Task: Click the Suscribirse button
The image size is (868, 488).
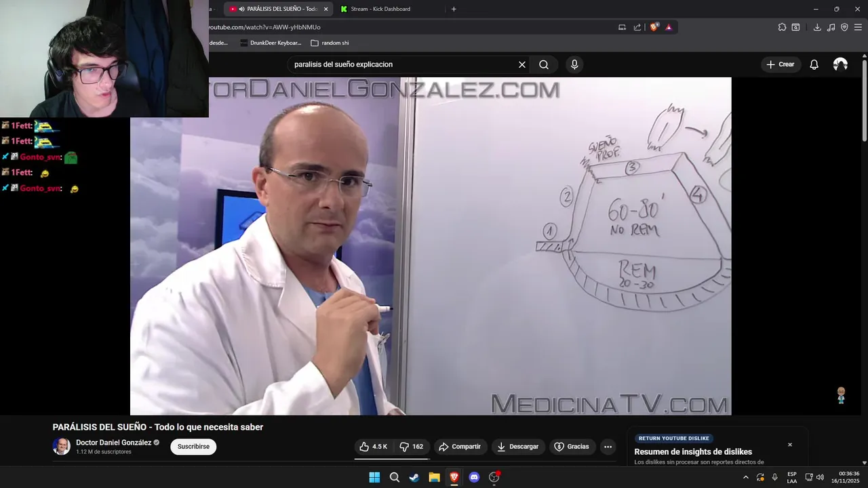Action: coord(193,447)
